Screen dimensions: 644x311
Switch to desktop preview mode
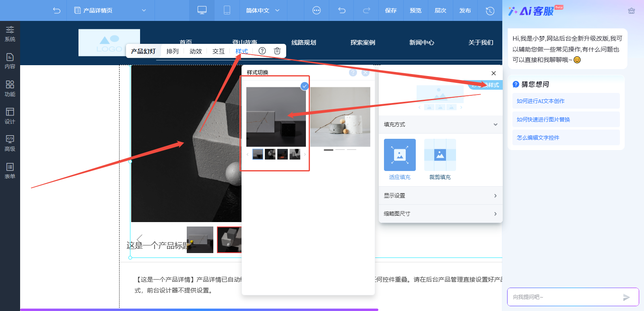coord(202,10)
